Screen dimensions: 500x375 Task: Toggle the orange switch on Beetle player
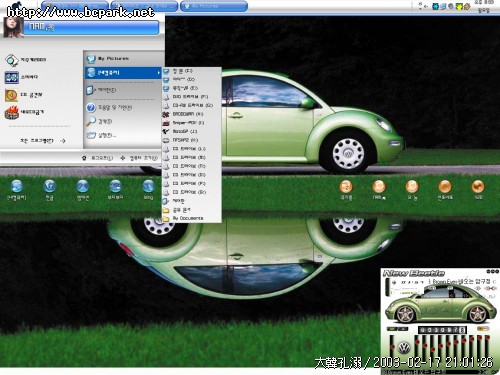482,329
